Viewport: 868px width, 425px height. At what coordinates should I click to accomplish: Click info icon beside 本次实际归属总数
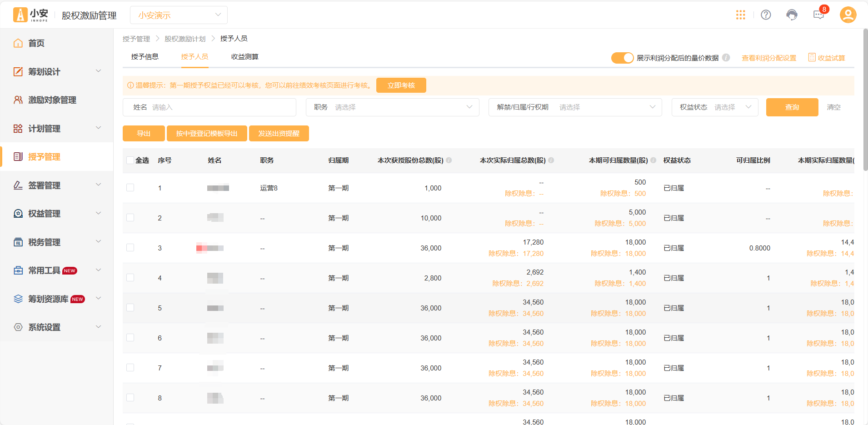coord(551,160)
